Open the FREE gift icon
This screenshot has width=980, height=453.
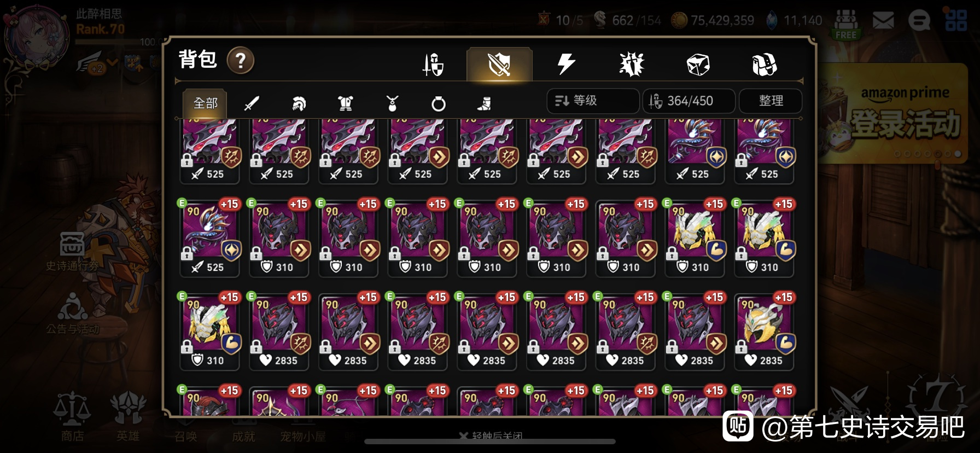(x=846, y=25)
